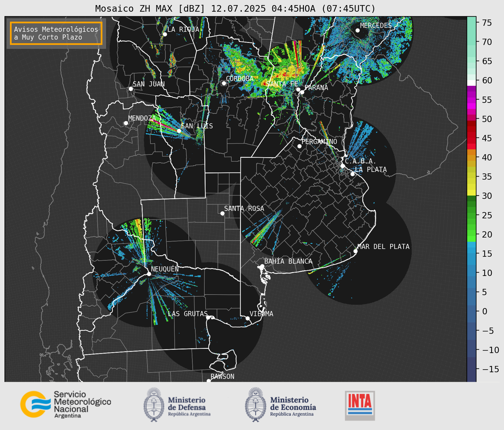Click the orange 40 dBZ color band
Image resolution: width=504 pixels, height=430 pixels.
tap(471, 157)
